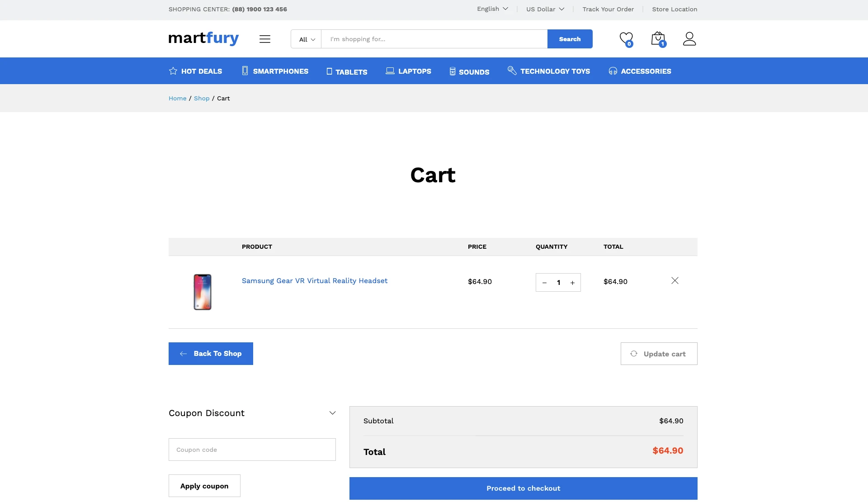Remove the Samsung Gear VR item
The image size is (868, 502).
[675, 281]
